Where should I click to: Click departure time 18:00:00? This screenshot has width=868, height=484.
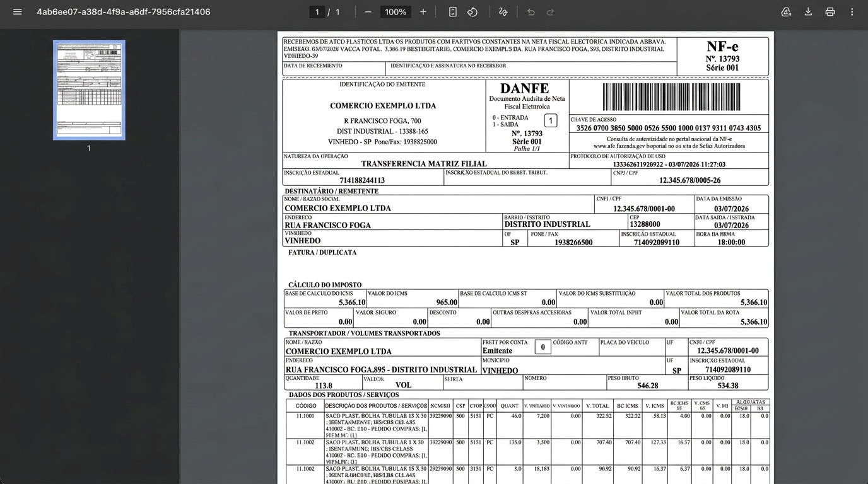[731, 242]
